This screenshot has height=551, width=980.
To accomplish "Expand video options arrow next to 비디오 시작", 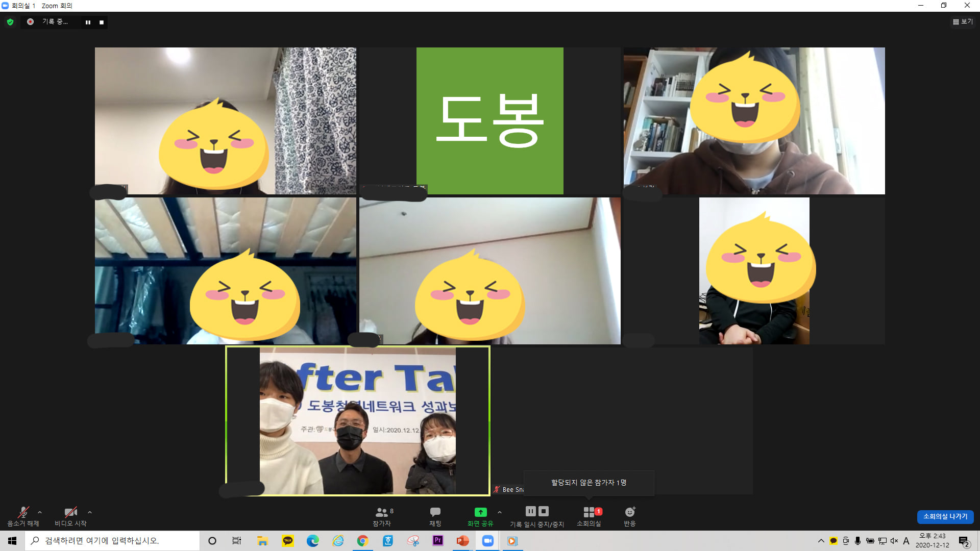I will tap(90, 512).
